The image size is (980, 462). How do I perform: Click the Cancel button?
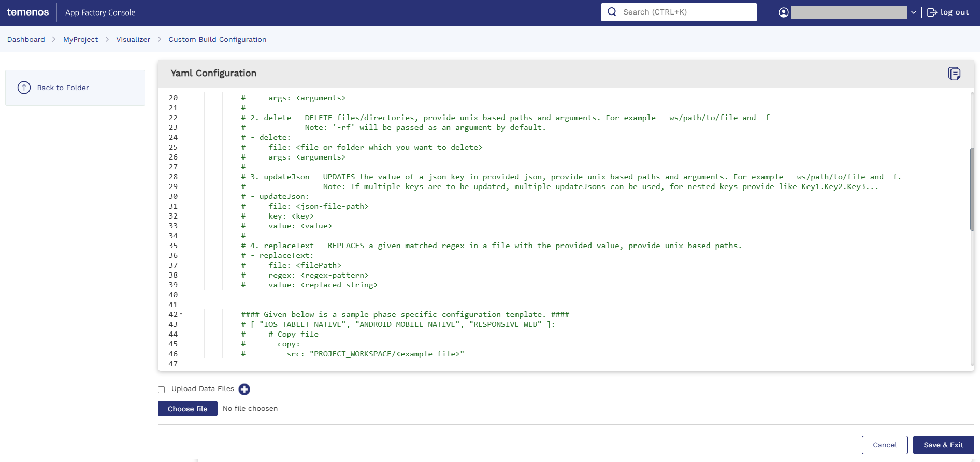pyautogui.click(x=885, y=445)
